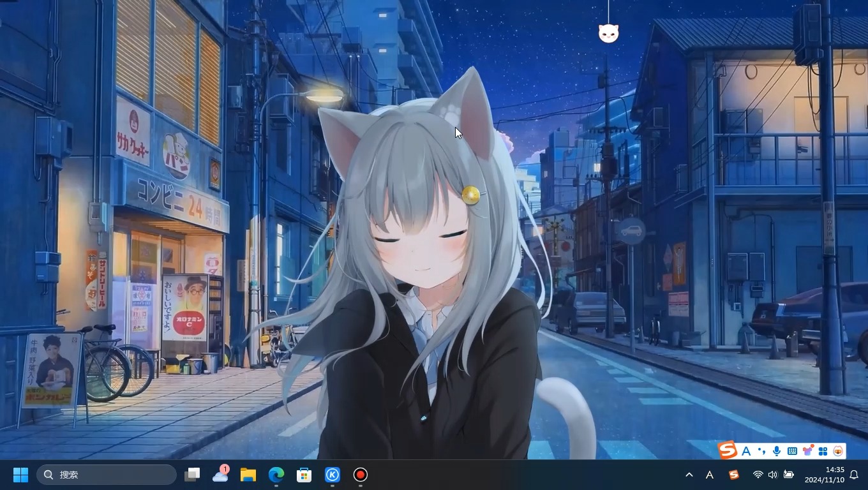Open the Sogou soft keyboard
Screen dimensions: 868x490
click(792, 451)
